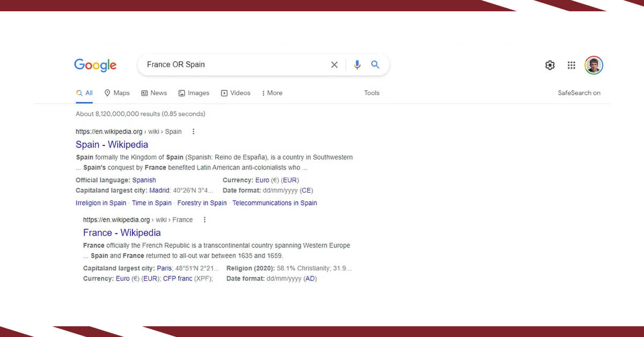Viewport: 644px width, 337px height.
Task: Clear the search box with the X icon
Action: (x=334, y=65)
